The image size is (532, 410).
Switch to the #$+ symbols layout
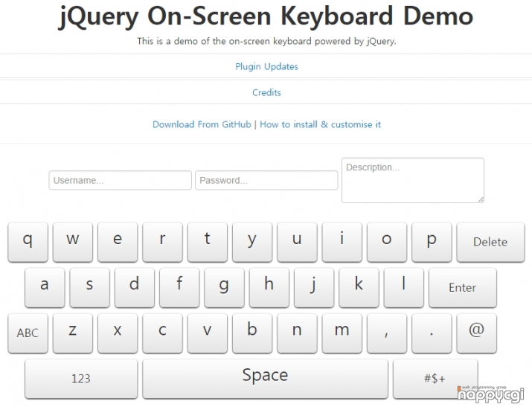[435, 379]
